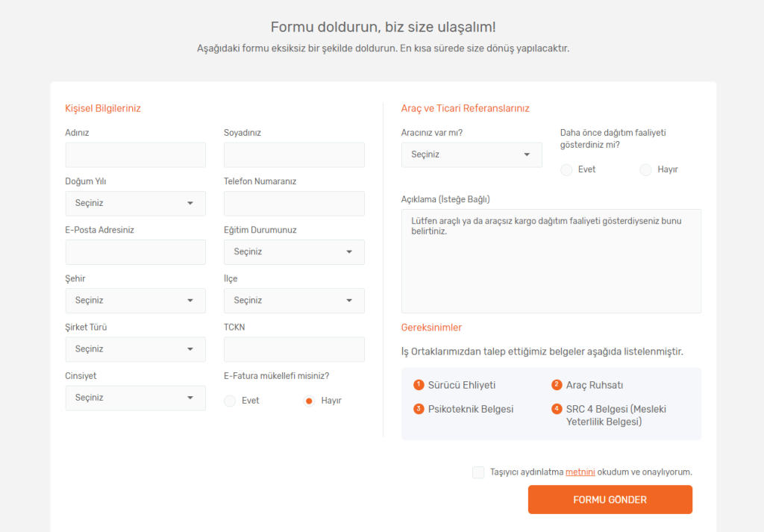
Task: Click the numbered badge 3 beside Psikoteknik Belgesi
Action: (x=419, y=409)
